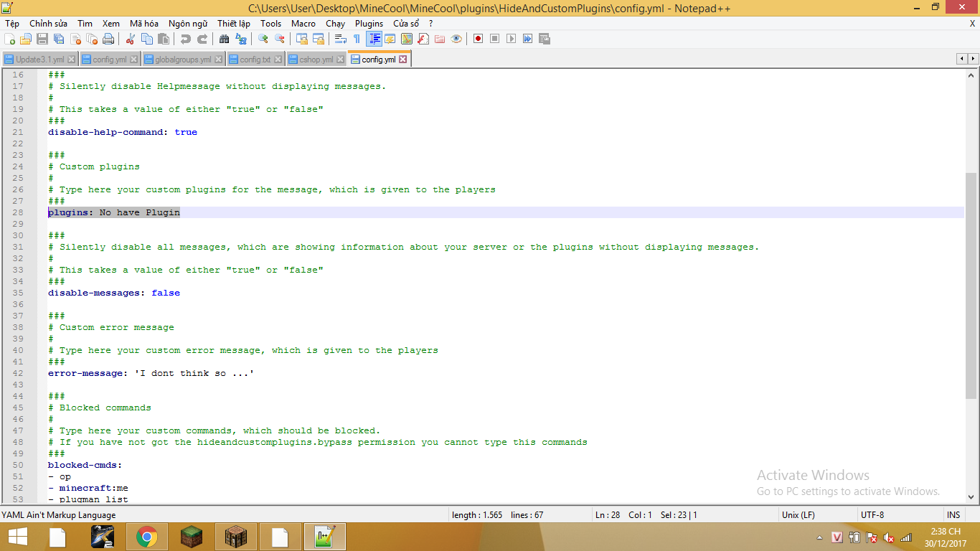Zoom in using the magnifier plus icon
The width and height of the screenshot is (980, 551).
[263, 39]
